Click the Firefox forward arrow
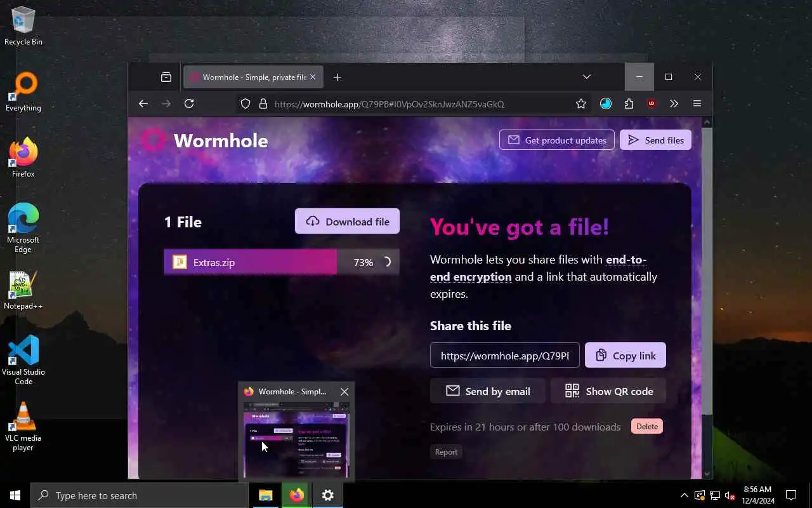The width and height of the screenshot is (812, 508). (166, 104)
